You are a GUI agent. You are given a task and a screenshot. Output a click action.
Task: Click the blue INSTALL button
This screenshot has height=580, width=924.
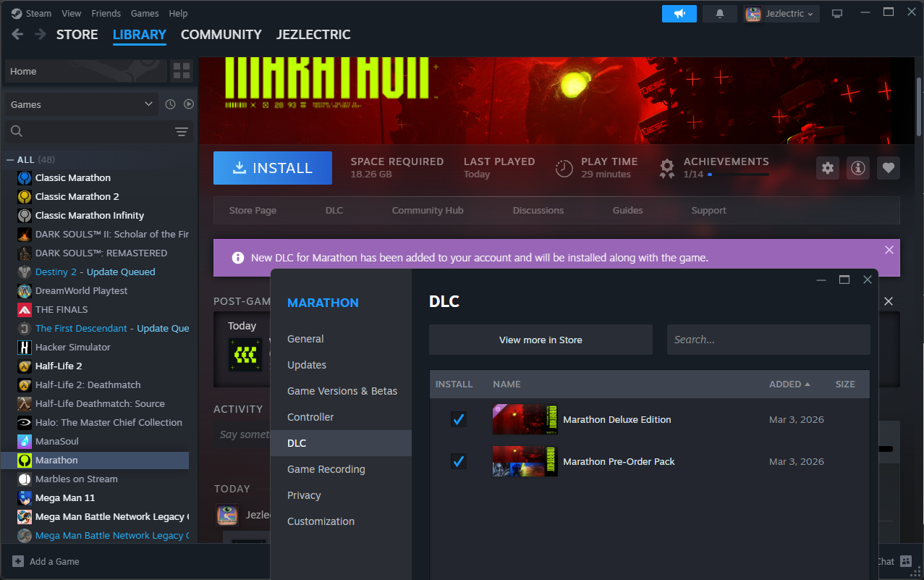[272, 168]
